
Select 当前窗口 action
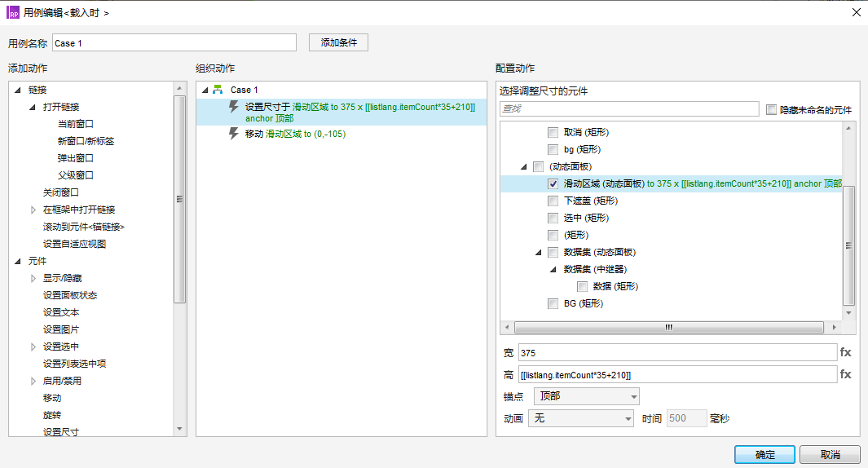(75, 124)
